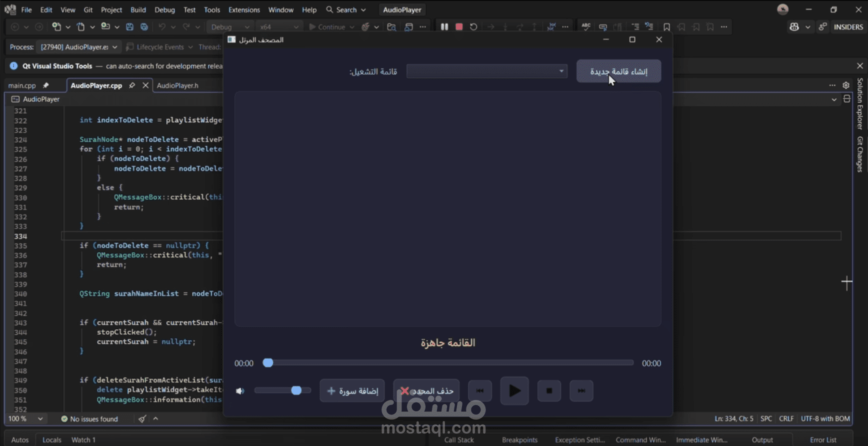Click the 'No issues found' status
The width and height of the screenshot is (868, 446).
(x=89, y=419)
